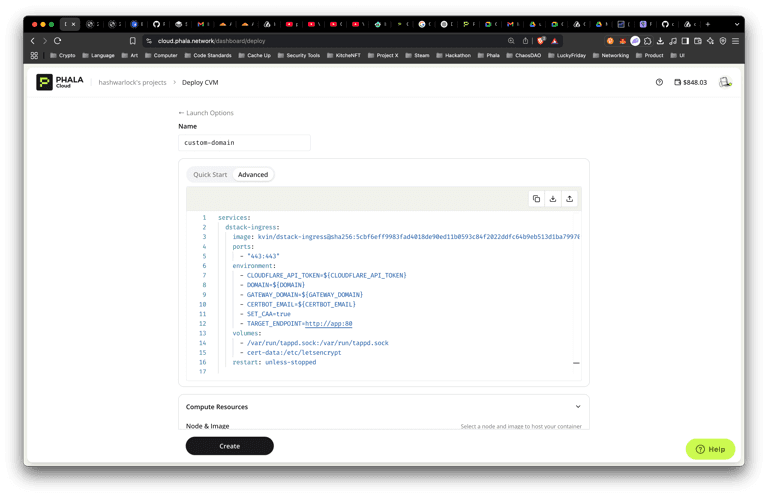The width and height of the screenshot is (768, 497).
Task: Upload a compose file
Action: 570,199
